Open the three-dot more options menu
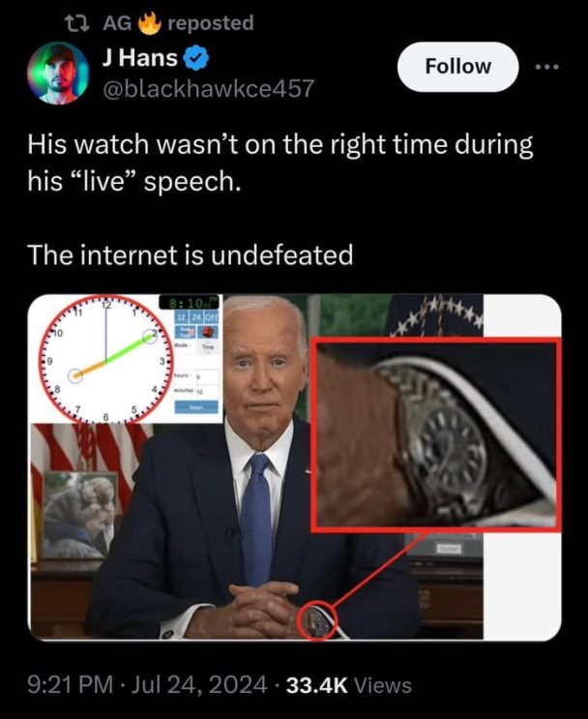588x719 pixels. tap(547, 67)
